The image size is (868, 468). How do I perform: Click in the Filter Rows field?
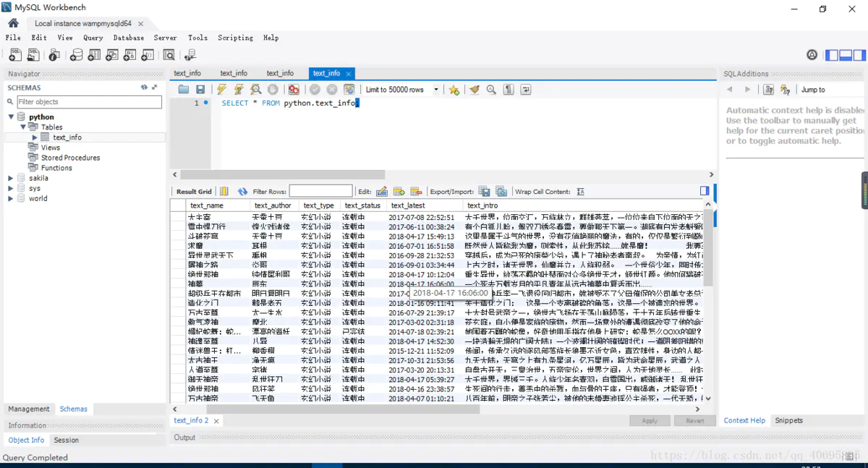(320, 192)
